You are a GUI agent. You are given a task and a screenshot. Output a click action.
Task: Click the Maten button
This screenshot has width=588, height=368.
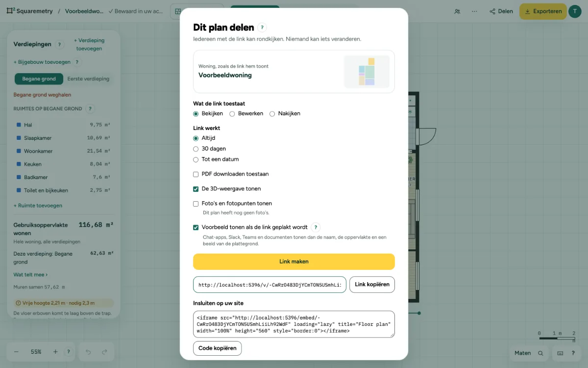click(x=529, y=353)
